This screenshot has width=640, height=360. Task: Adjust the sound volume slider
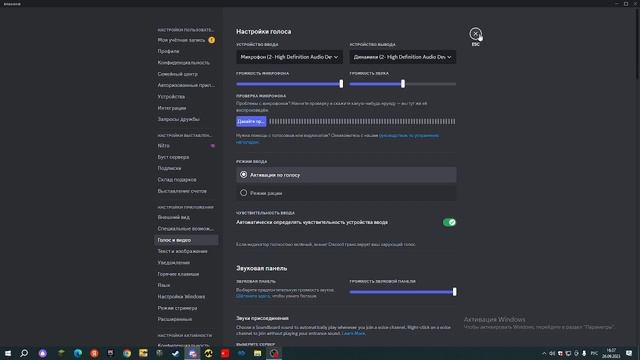pos(402,84)
